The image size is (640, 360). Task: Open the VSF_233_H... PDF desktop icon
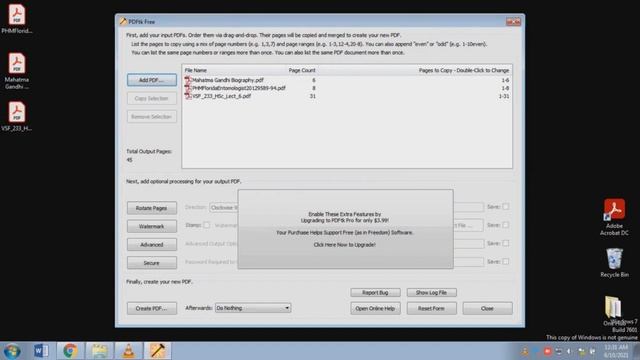[17, 116]
